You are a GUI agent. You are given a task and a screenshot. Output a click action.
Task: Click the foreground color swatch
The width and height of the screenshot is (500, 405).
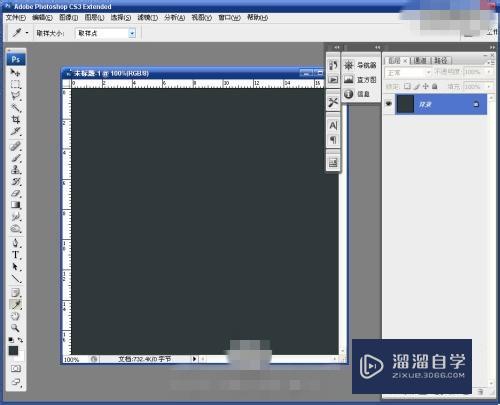[x=13, y=350]
